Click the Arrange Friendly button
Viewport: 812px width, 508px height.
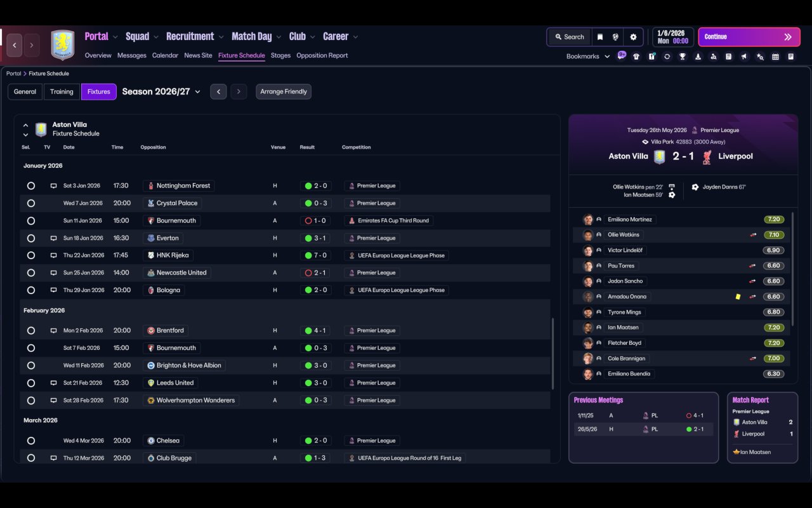coord(284,91)
